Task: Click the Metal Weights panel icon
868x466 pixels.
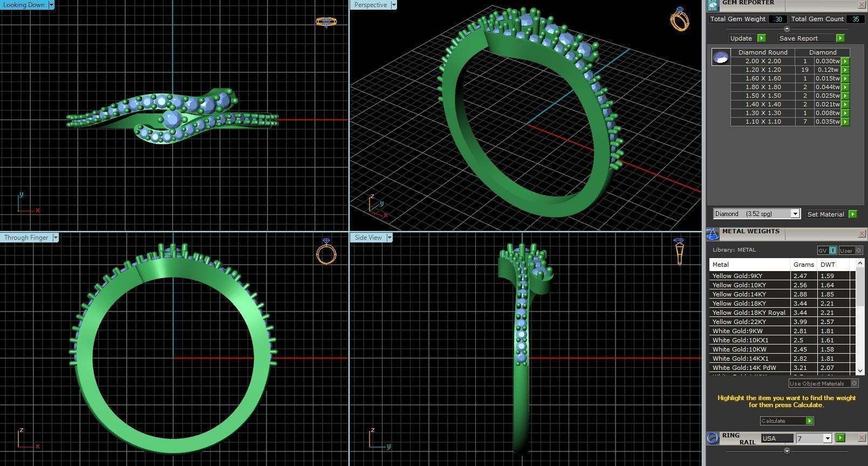Action: pos(713,234)
